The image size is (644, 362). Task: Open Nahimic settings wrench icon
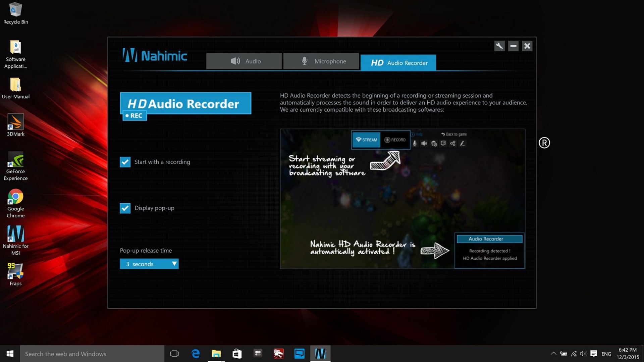[x=499, y=46]
